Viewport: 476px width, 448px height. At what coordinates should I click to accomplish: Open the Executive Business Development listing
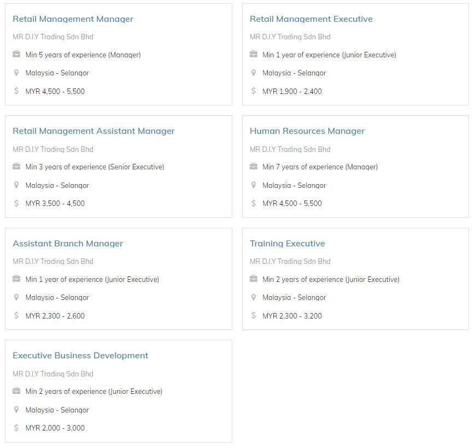click(x=80, y=356)
